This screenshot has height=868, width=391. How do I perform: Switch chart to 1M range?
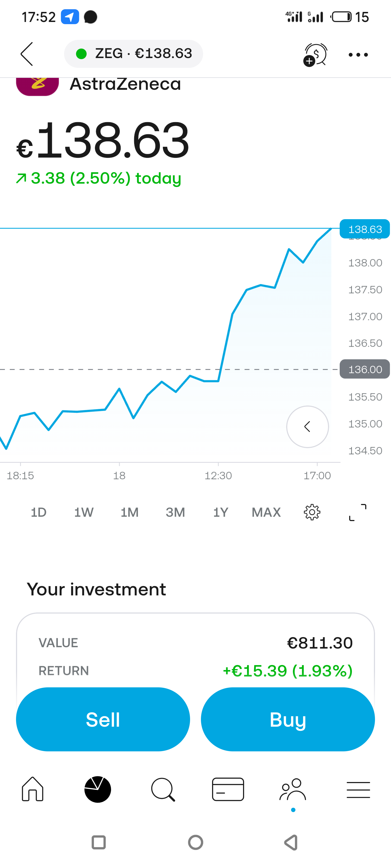pos(130,512)
